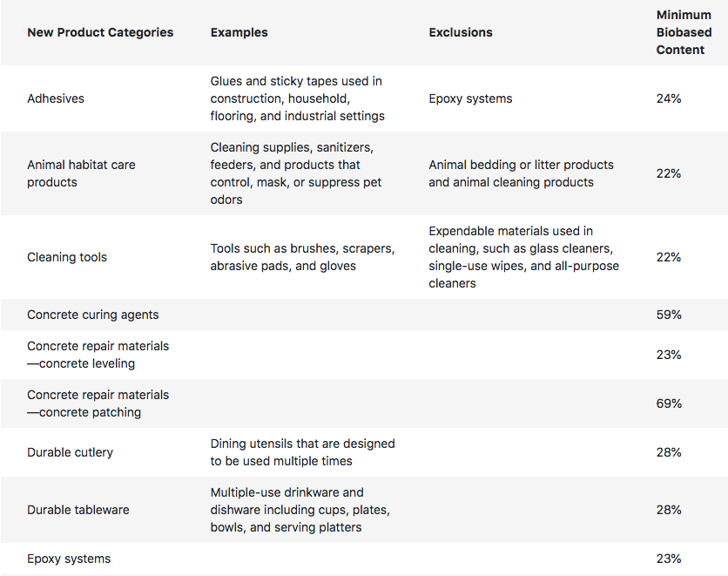The image size is (728, 576).
Task: Click the "Exclusions" column header
Action: (x=461, y=32)
